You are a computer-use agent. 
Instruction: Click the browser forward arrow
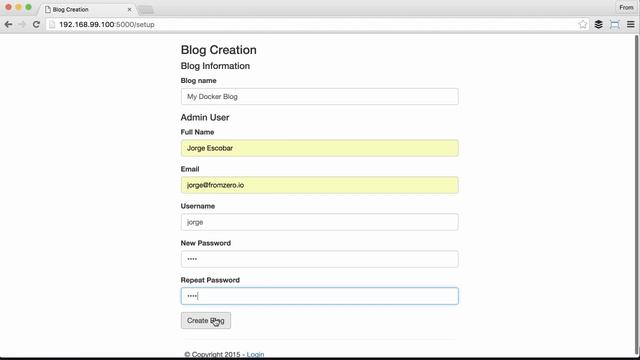coord(22,24)
